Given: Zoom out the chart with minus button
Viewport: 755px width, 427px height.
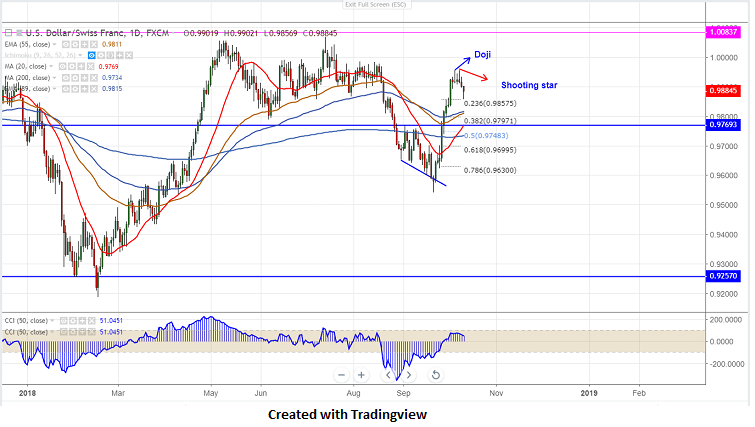Looking at the screenshot, I should pyautogui.click(x=341, y=375).
